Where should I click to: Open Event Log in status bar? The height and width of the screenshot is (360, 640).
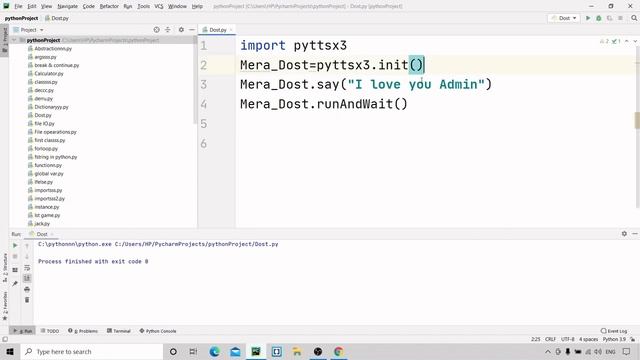tap(614, 331)
